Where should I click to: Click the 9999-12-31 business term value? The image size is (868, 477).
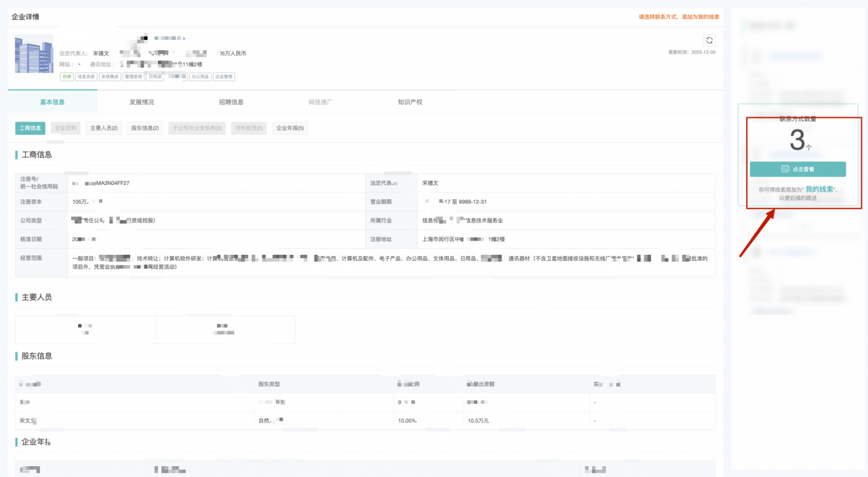pos(471,202)
